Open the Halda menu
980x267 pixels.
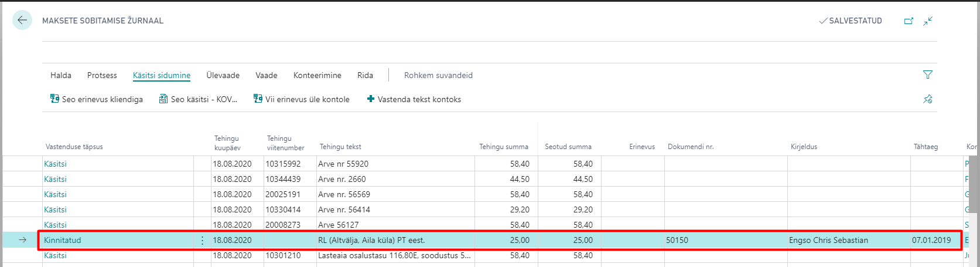tap(61, 75)
